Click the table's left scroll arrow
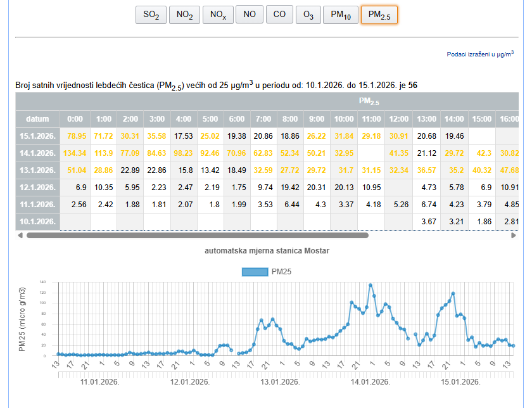 click(x=20, y=235)
